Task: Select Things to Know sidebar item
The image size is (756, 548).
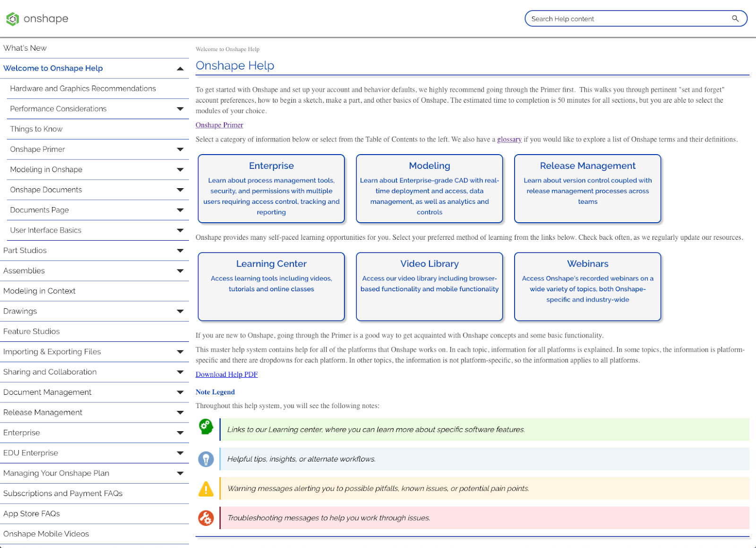Action: 36,129
